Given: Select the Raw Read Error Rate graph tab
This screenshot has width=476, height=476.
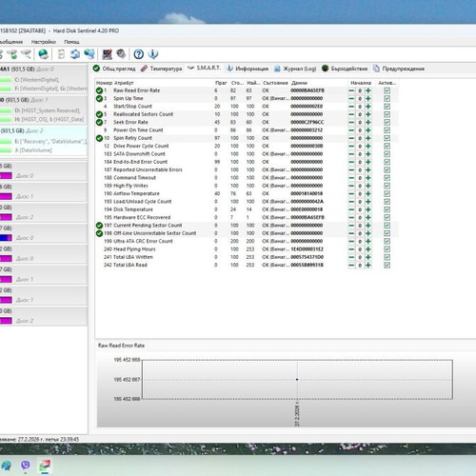Looking at the screenshot, I should [121, 346].
